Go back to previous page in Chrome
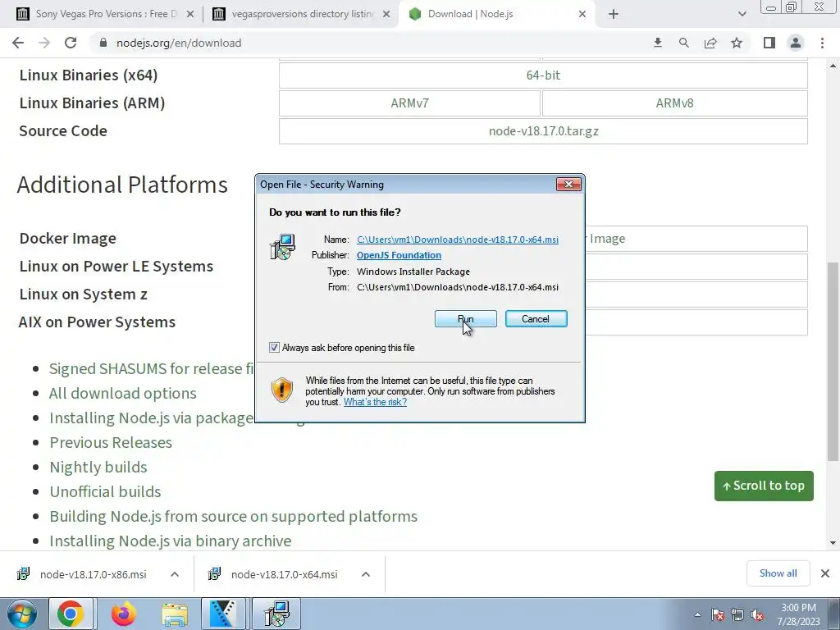Image resolution: width=840 pixels, height=630 pixels. (18, 43)
